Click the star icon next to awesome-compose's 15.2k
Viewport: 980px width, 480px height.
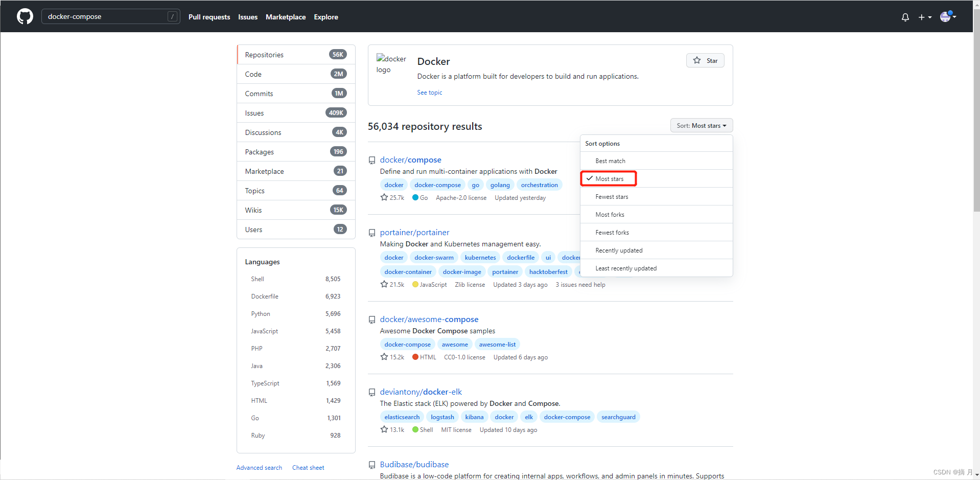pyautogui.click(x=384, y=357)
